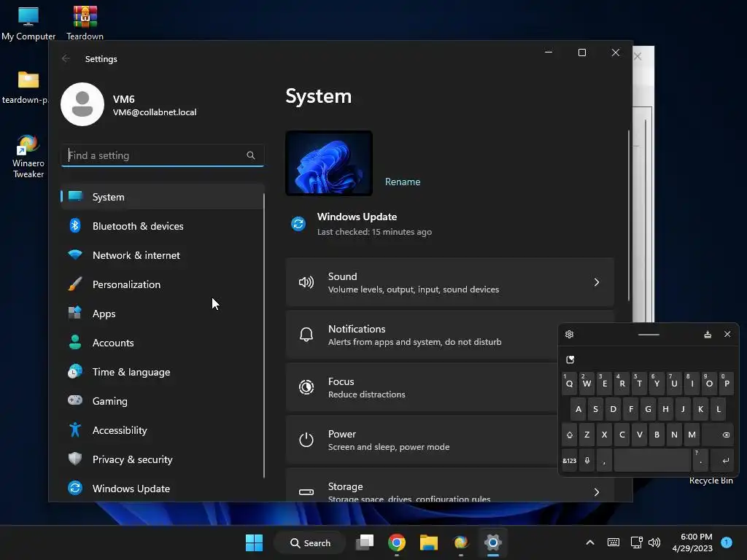This screenshot has height=560, width=747.
Task: Expand the Sound row chevron
Action: [x=597, y=282]
